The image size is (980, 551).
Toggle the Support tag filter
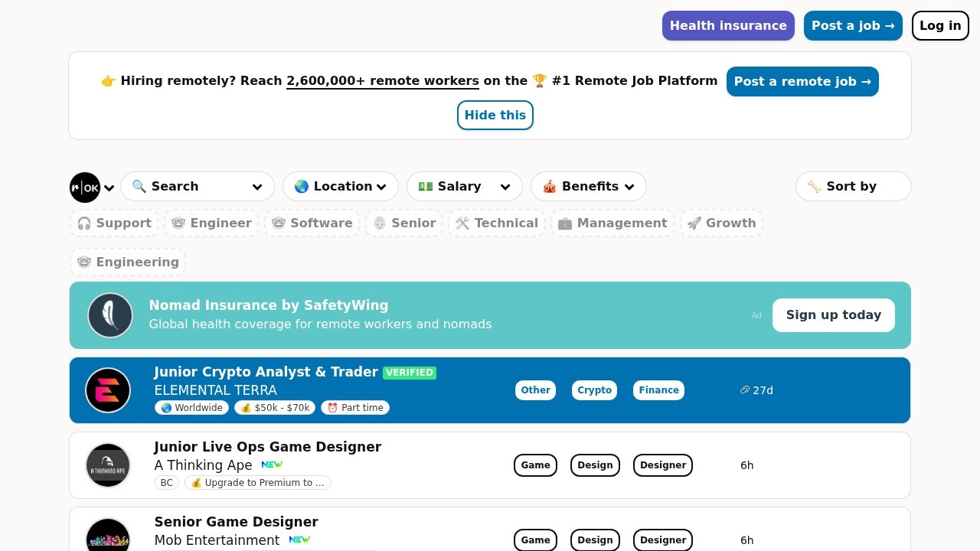click(114, 223)
